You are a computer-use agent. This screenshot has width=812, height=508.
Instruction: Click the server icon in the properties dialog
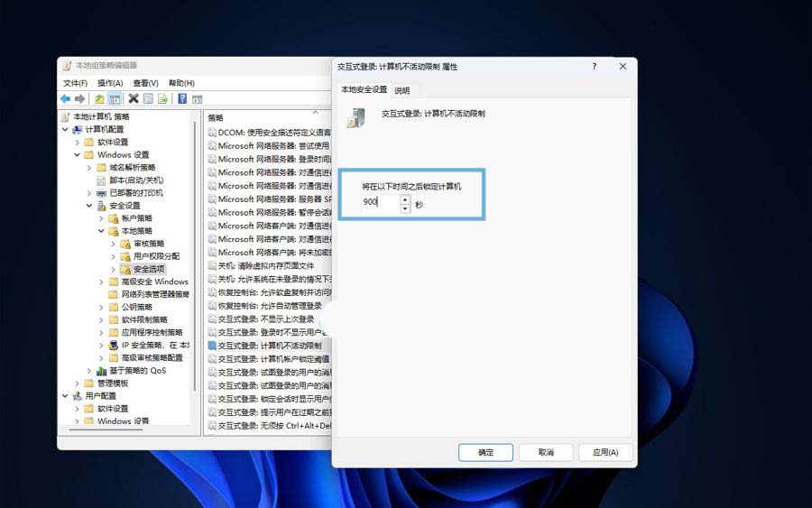coord(356,117)
